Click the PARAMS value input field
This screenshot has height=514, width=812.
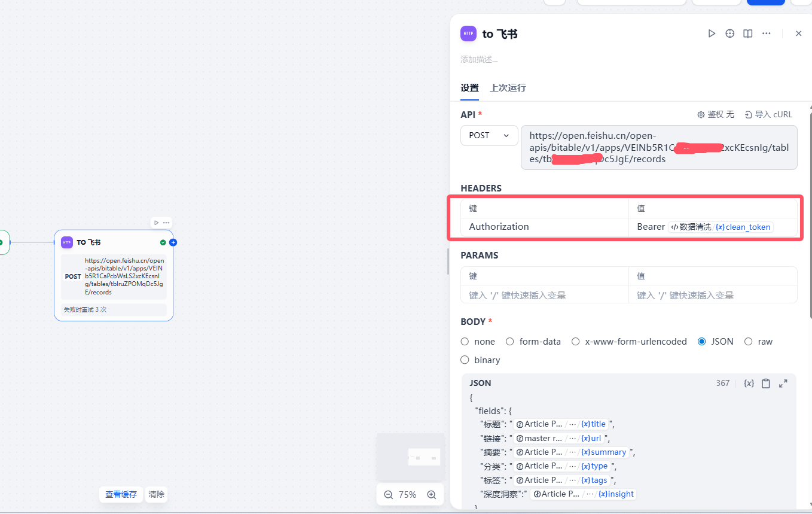713,295
